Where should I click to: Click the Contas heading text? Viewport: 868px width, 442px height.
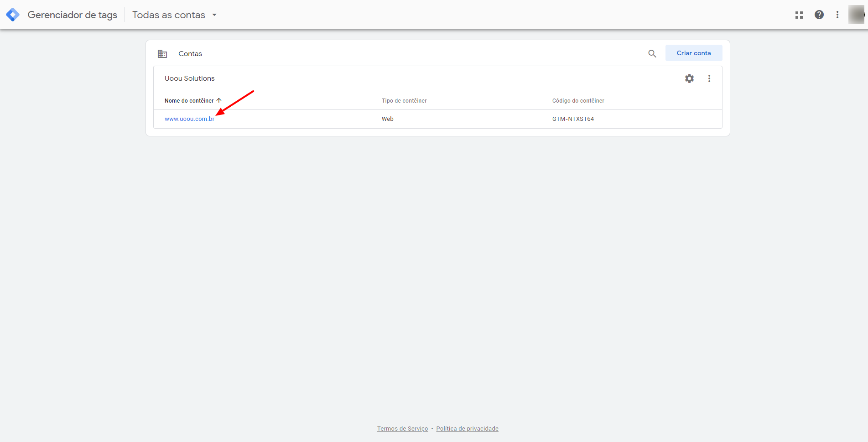pos(190,54)
